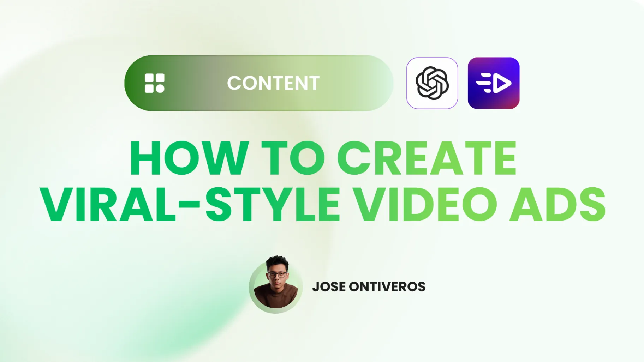Click the four-shape grid icon in the pill
This screenshot has height=362, width=644.
pyautogui.click(x=155, y=83)
